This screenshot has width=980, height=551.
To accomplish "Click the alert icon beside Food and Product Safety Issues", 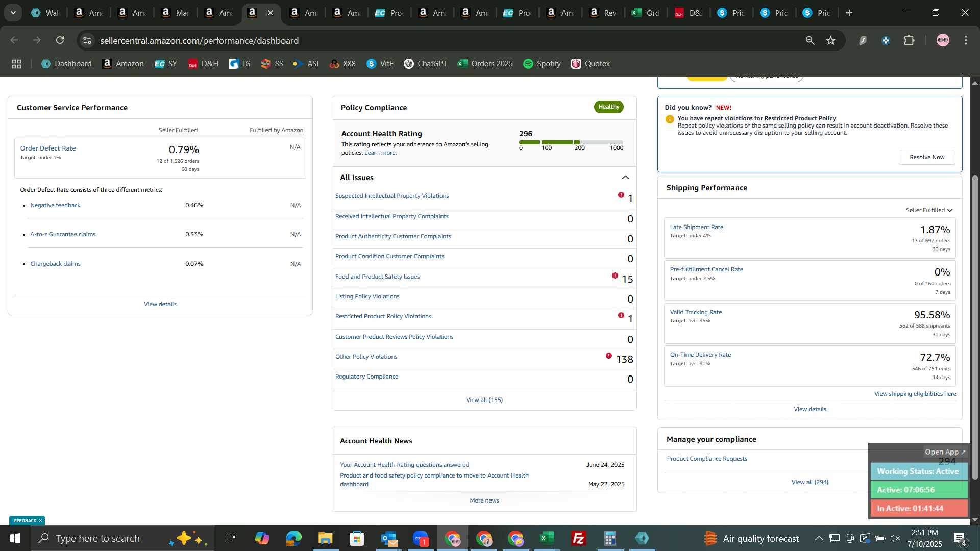I will [615, 275].
